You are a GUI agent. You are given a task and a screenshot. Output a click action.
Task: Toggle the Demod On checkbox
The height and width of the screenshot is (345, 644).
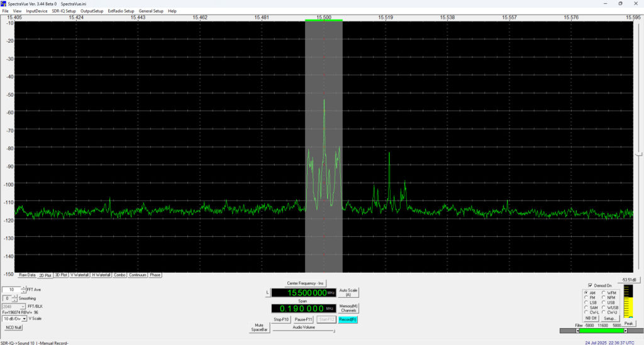pos(590,285)
